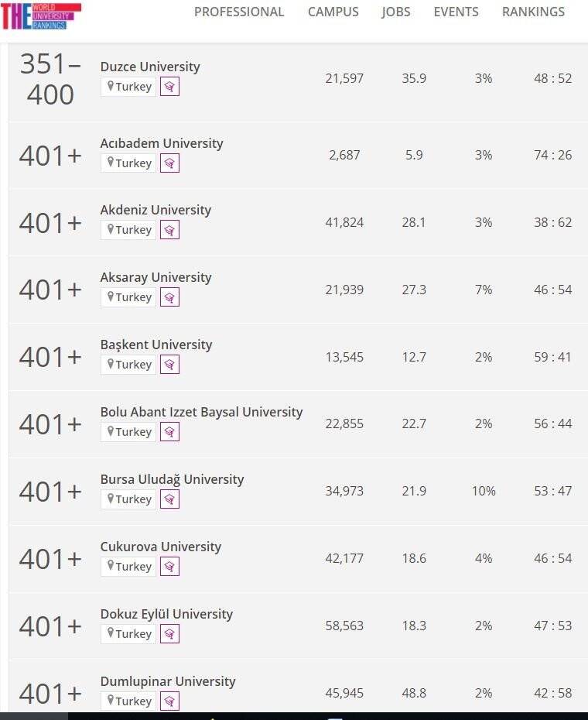Click the THE World University Rankings logo

tap(40, 15)
